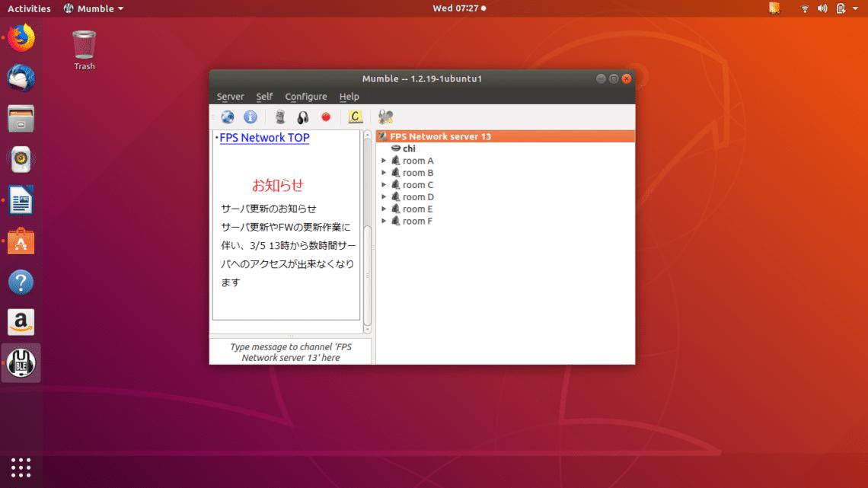
Task: Open the Configure menu
Action: [306, 96]
